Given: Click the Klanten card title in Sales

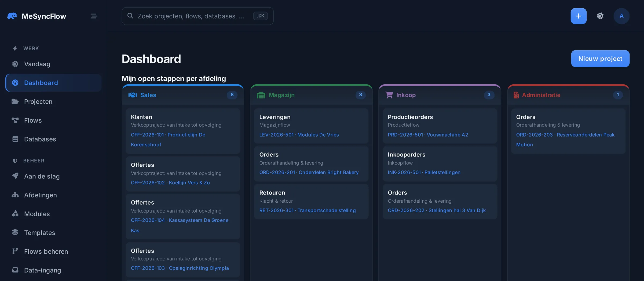Looking at the screenshot, I should 141,117.
